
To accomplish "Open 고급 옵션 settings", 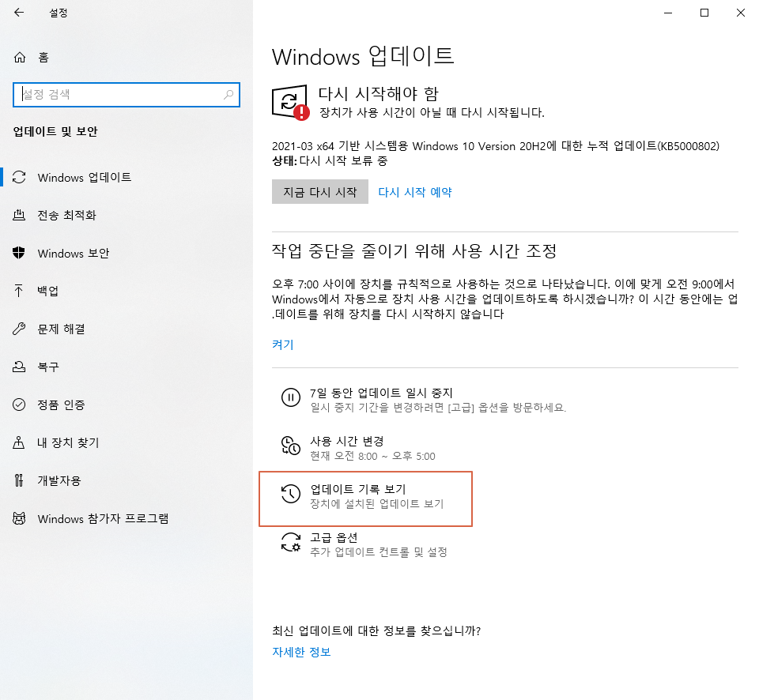I will pos(334,537).
